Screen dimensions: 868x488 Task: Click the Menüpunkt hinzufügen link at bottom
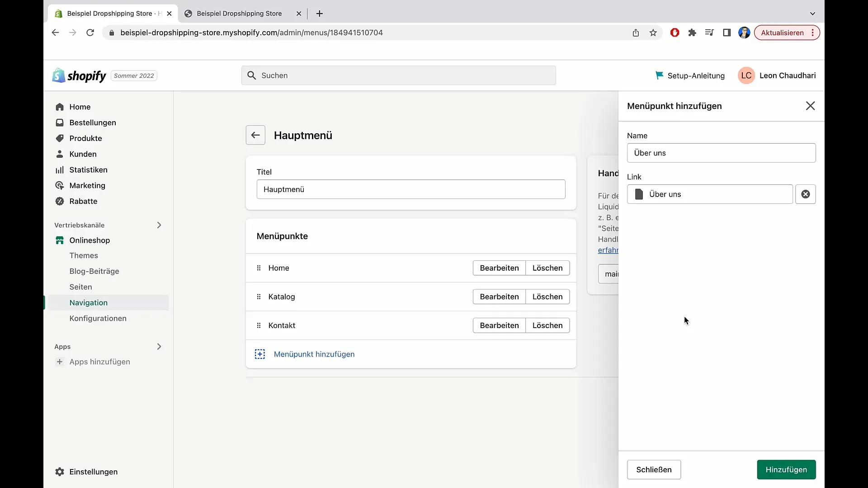pyautogui.click(x=314, y=354)
